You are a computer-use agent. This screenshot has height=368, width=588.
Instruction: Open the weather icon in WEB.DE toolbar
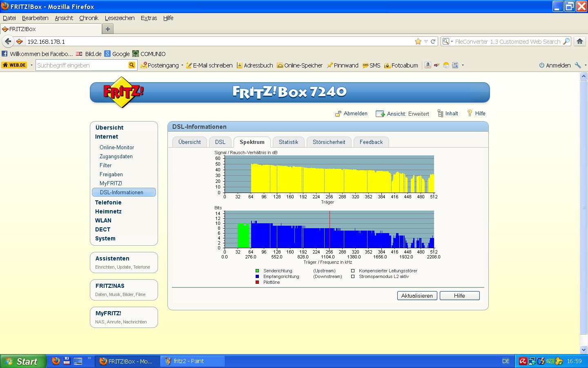coord(446,65)
